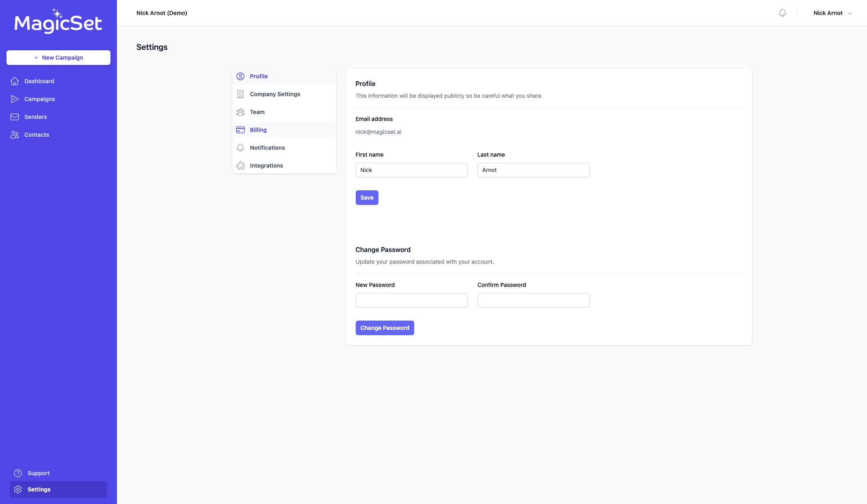Click the New Password input

pyautogui.click(x=411, y=300)
